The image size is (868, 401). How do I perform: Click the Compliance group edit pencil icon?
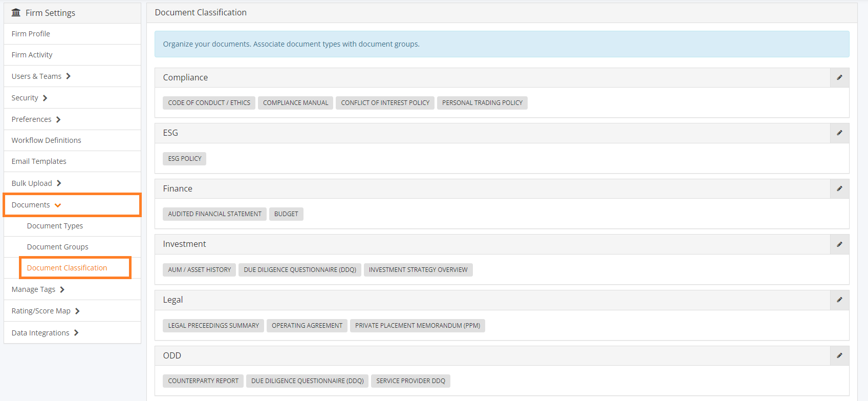coord(839,77)
